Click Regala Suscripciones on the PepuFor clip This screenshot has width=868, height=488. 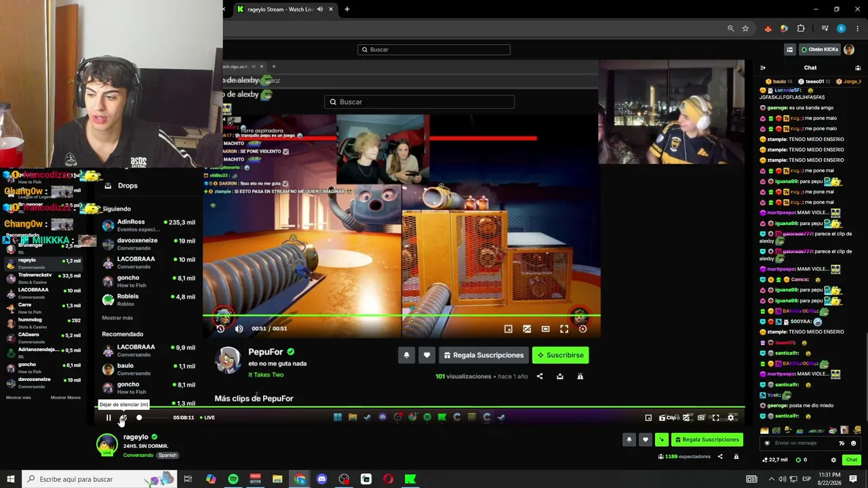click(484, 355)
